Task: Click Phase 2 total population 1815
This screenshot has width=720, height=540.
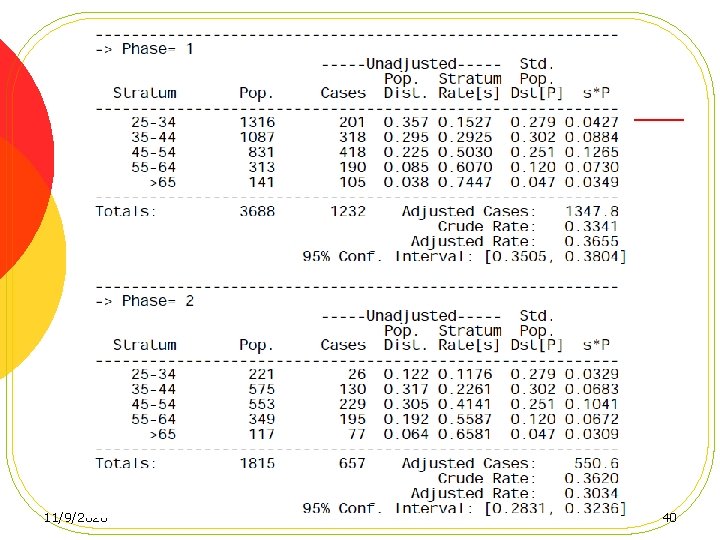Action: pyautogui.click(x=257, y=463)
